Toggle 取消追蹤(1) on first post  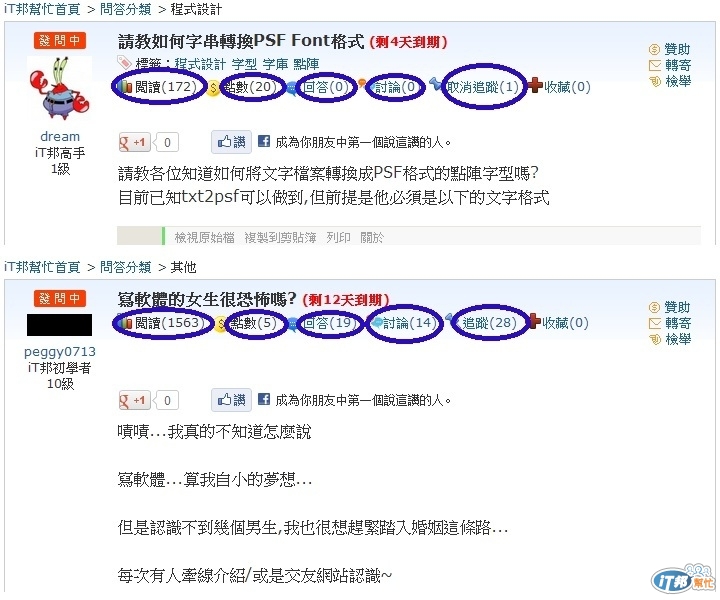click(482, 86)
